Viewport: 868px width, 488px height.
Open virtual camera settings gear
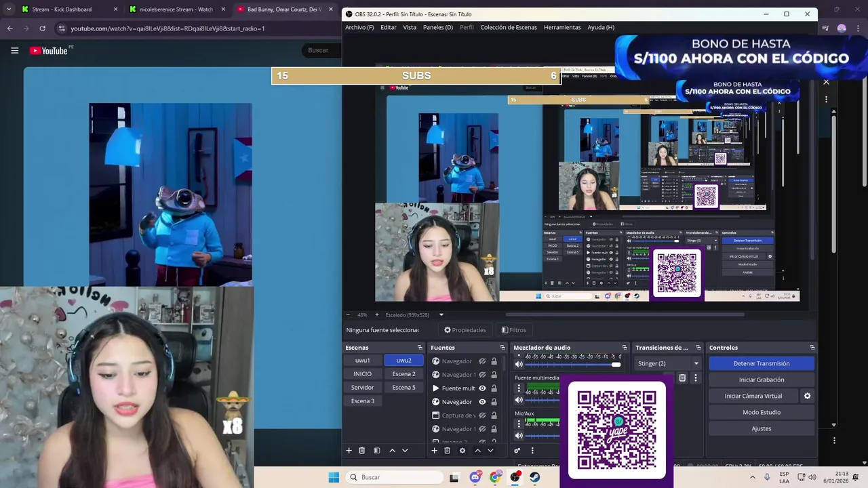807,396
